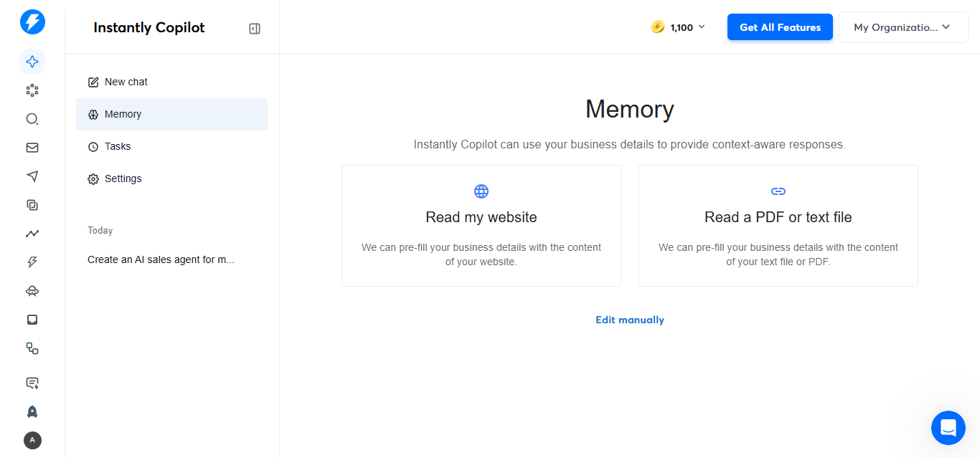This screenshot has width=980, height=458.
Task: Click the 'Today' history label
Action: point(100,230)
